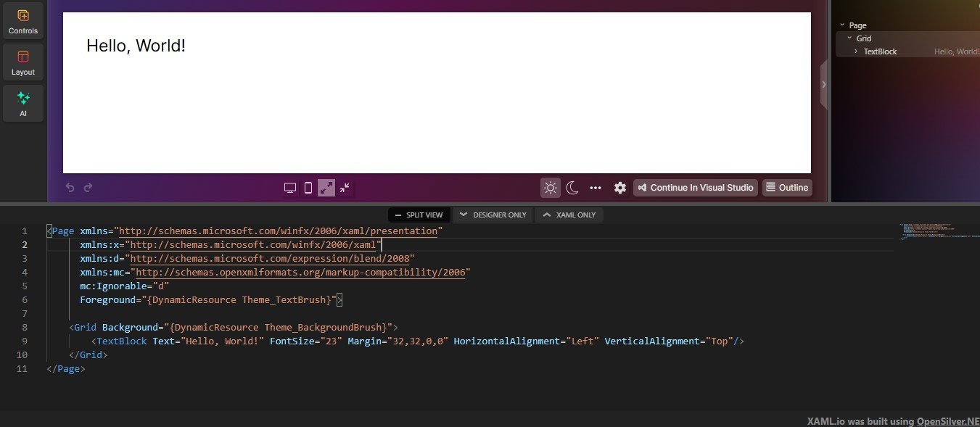Image resolution: width=980 pixels, height=427 pixels.
Task: Open the designer settings gear
Action: pos(619,187)
